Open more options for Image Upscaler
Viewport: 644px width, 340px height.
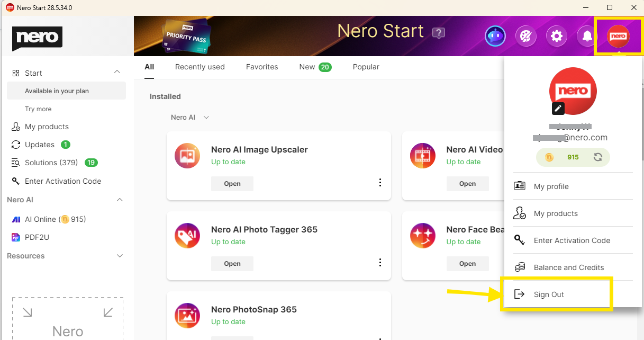380,183
